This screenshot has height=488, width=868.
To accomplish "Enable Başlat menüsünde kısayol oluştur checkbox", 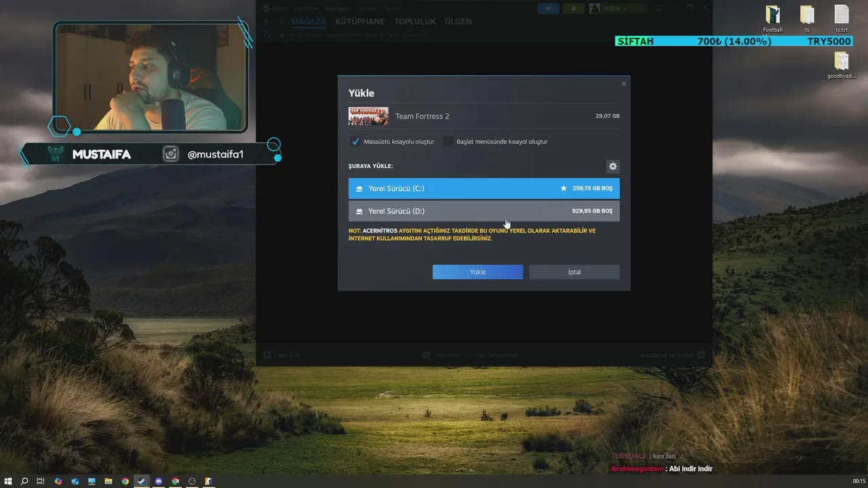I will pyautogui.click(x=448, y=142).
